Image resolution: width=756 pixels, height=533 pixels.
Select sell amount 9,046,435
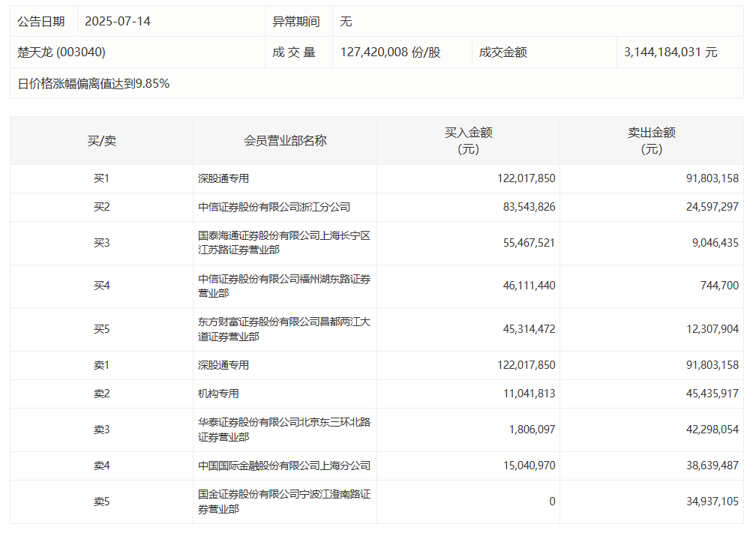tap(715, 243)
